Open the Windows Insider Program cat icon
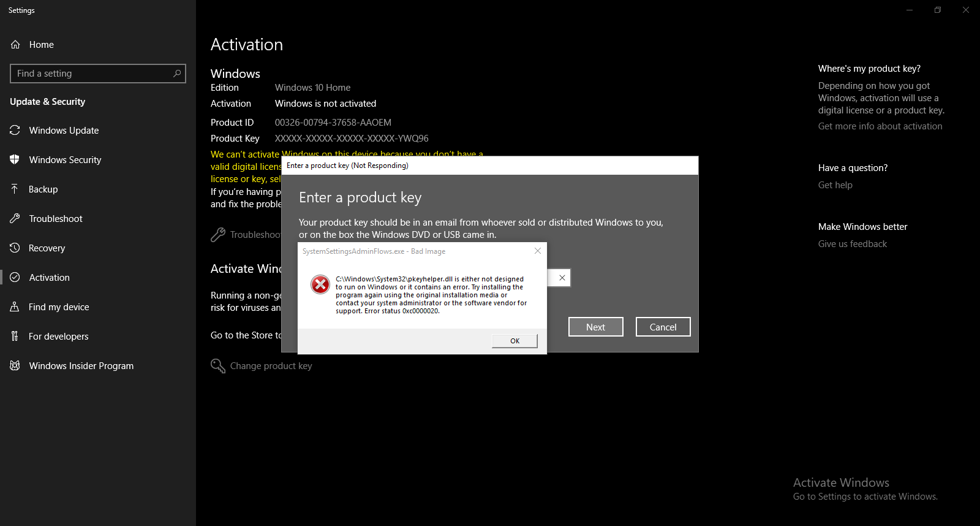 (15, 366)
